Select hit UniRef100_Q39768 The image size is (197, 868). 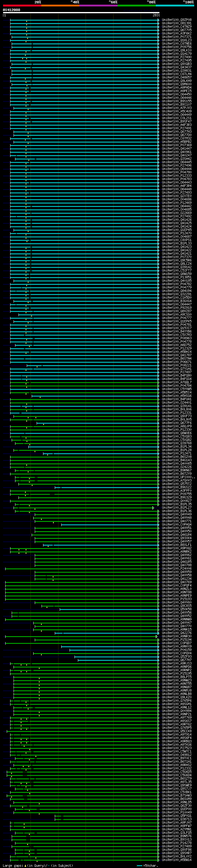click(x=177, y=443)
